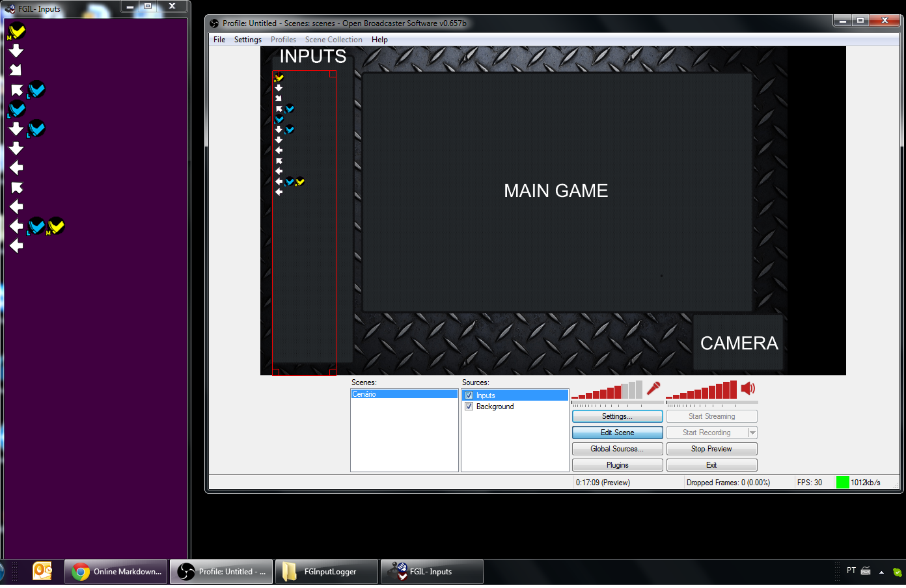Screen dimensions: 906x588
Task: Open the Settings menu
Action: point(248,40)
